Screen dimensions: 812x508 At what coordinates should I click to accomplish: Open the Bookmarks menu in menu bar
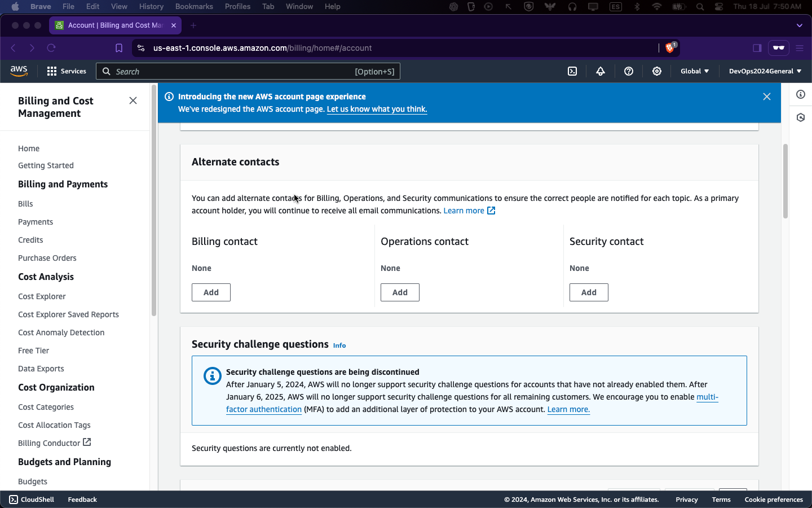coord(194,6)
